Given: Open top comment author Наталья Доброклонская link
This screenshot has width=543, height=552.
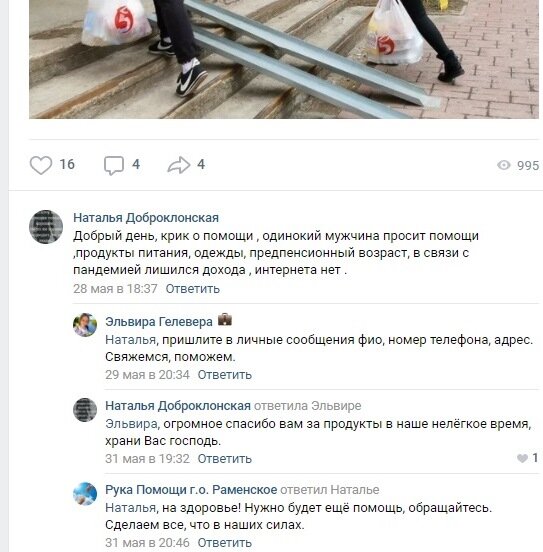Looking at the screenshot, I should click(x=146, y=218).
